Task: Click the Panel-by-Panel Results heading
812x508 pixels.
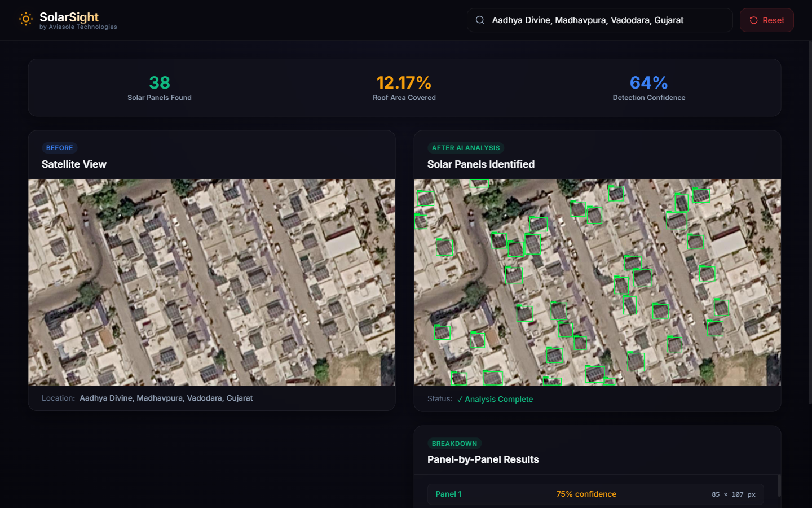Action: (483, 459)
